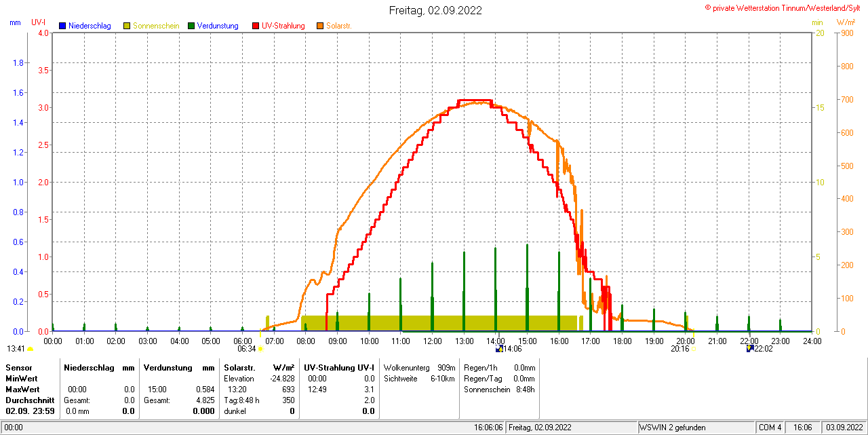This screenshot has height=435, width=868.
Task: Click the sunset icon next to 20:16
Action: [x=693, y=349]
